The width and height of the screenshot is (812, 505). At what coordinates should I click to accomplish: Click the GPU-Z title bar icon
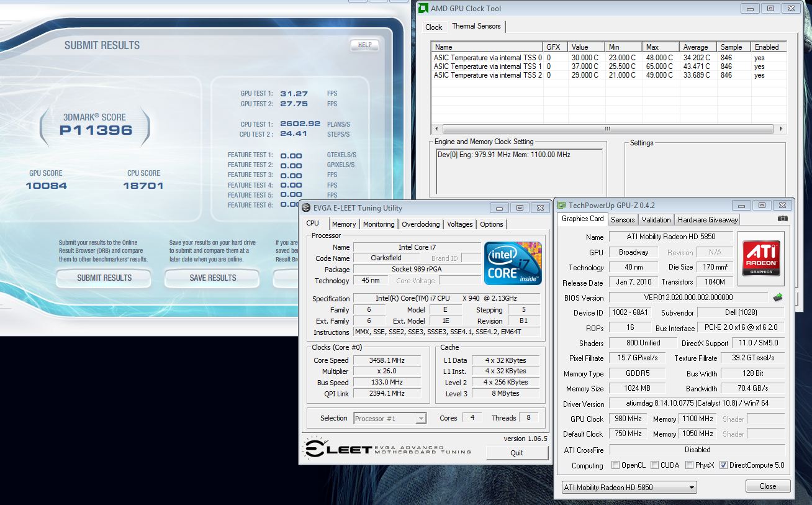[561, 205]
